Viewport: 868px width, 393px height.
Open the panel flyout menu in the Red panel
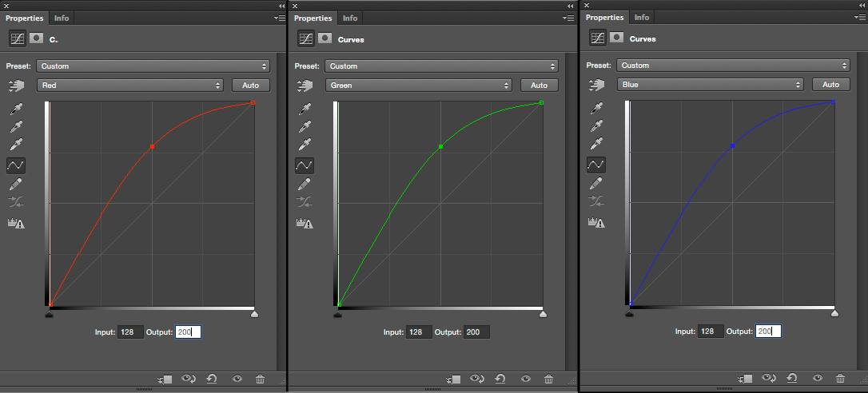280,18
